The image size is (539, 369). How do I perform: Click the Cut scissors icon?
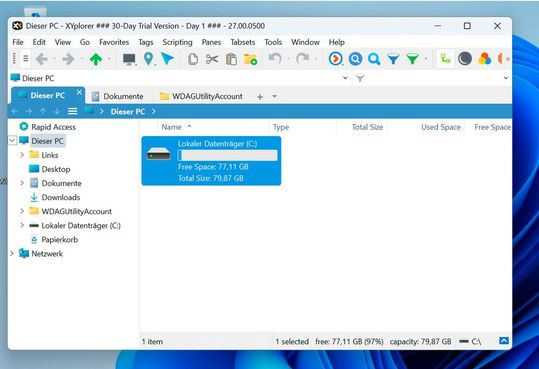click(212, 59)
